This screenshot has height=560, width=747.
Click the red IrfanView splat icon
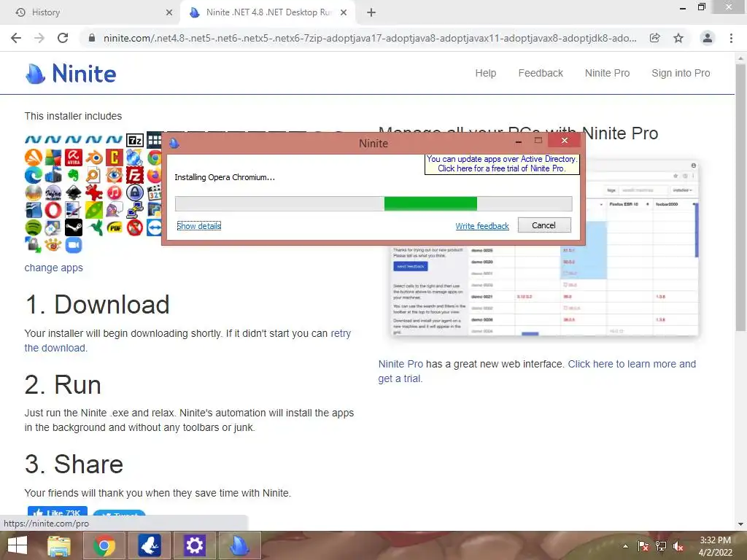94,192
